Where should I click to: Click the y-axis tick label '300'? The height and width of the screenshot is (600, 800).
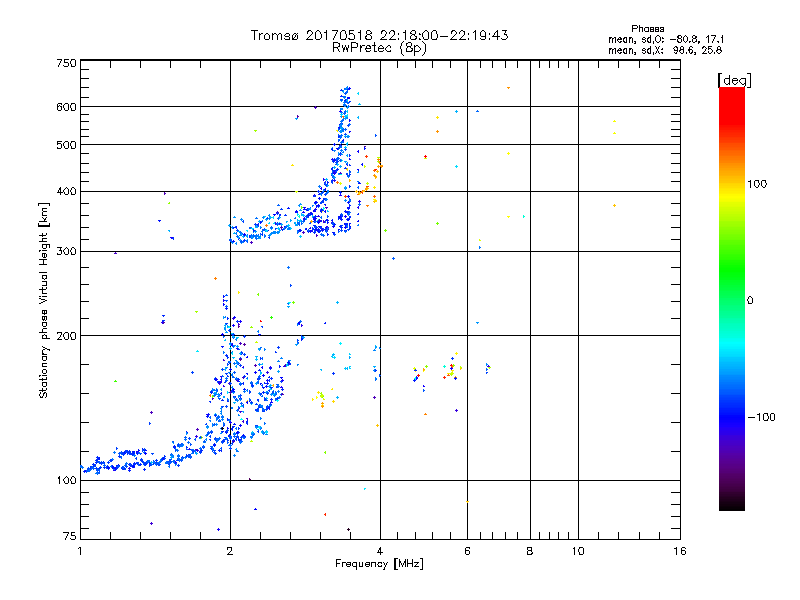coord(66,252)
